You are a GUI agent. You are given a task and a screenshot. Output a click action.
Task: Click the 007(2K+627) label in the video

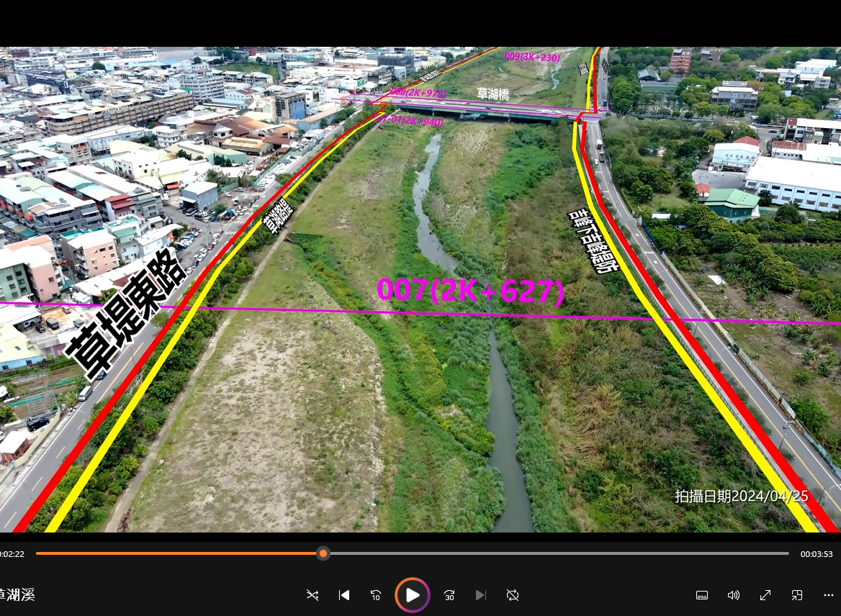pyautogui.click(x=470, y=291)
